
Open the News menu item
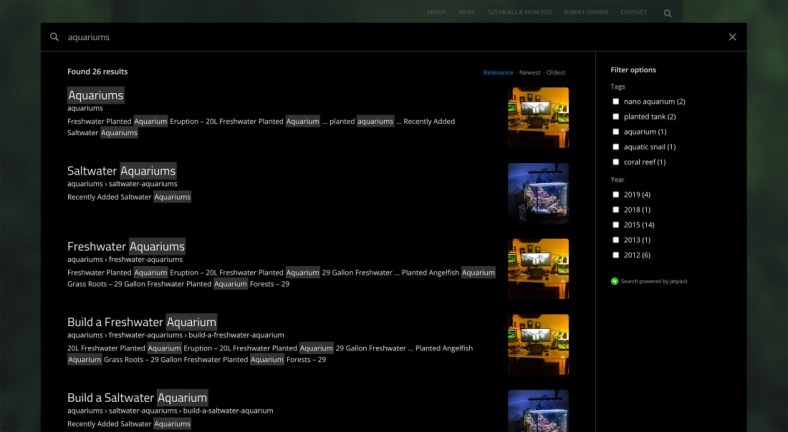tap(466, 12)
